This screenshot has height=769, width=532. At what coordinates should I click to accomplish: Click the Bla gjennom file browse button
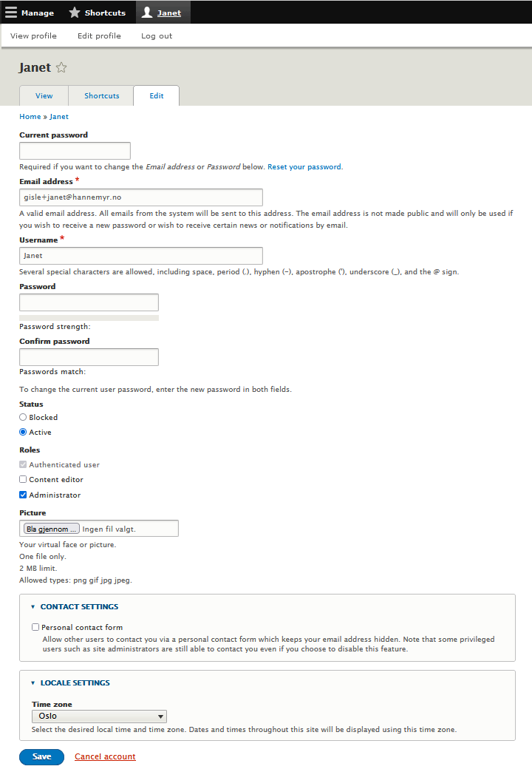point(51,529)
